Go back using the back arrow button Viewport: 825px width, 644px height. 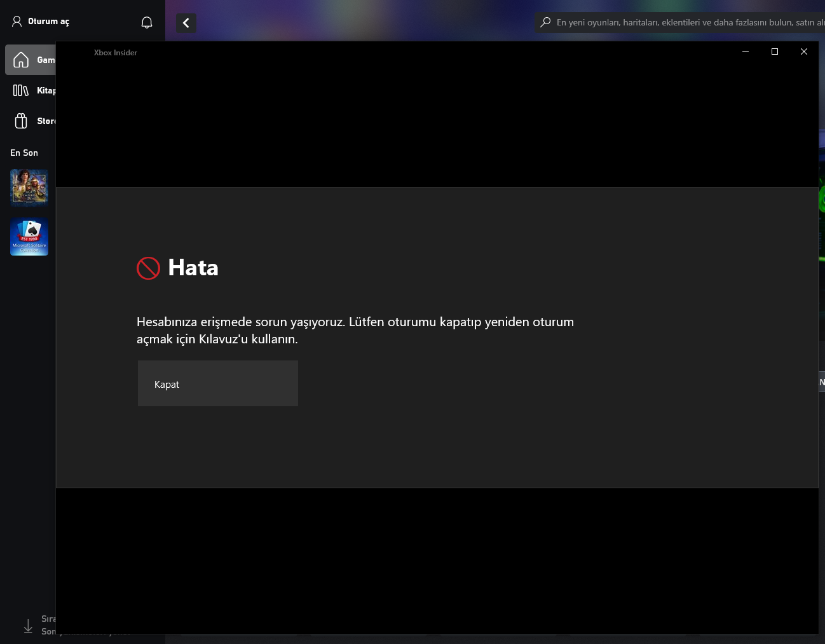(186, 23)
